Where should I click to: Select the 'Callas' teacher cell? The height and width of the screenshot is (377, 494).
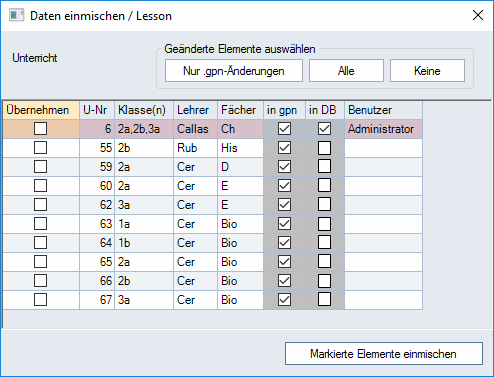(195, 129)
